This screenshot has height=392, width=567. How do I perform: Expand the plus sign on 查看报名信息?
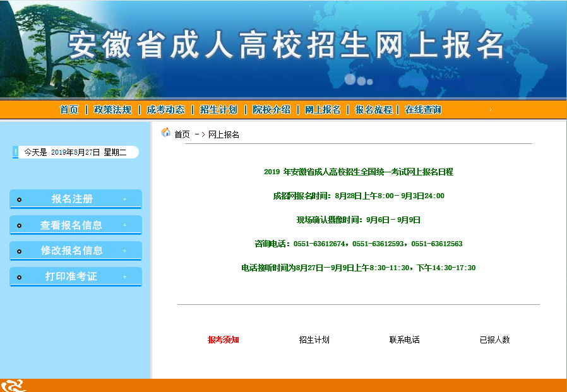pos(124,225)
